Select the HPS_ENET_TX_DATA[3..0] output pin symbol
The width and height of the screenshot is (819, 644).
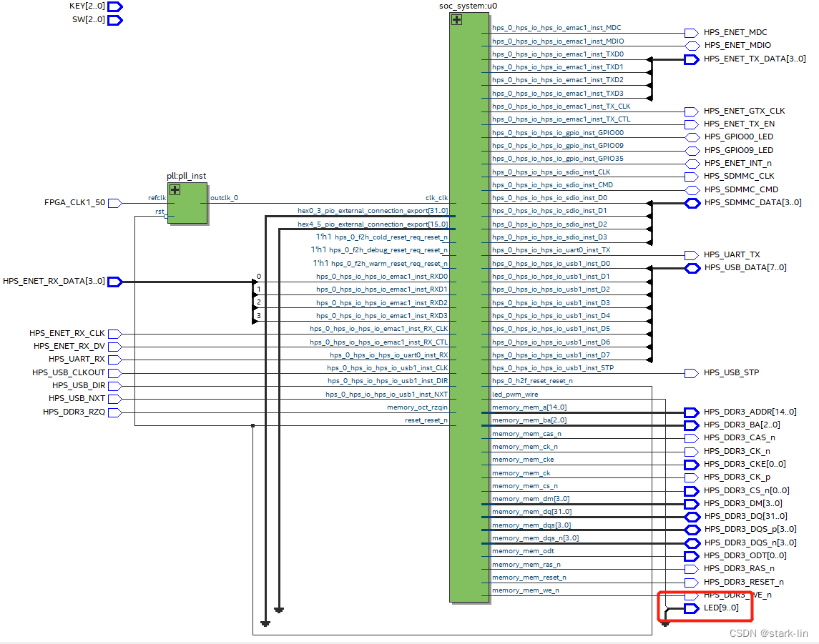(x=692, y=59)
